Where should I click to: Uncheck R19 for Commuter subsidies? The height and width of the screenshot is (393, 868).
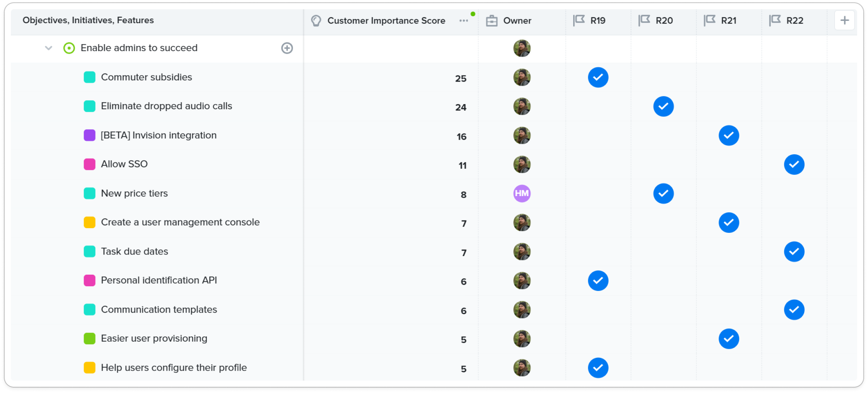point(598,77)
